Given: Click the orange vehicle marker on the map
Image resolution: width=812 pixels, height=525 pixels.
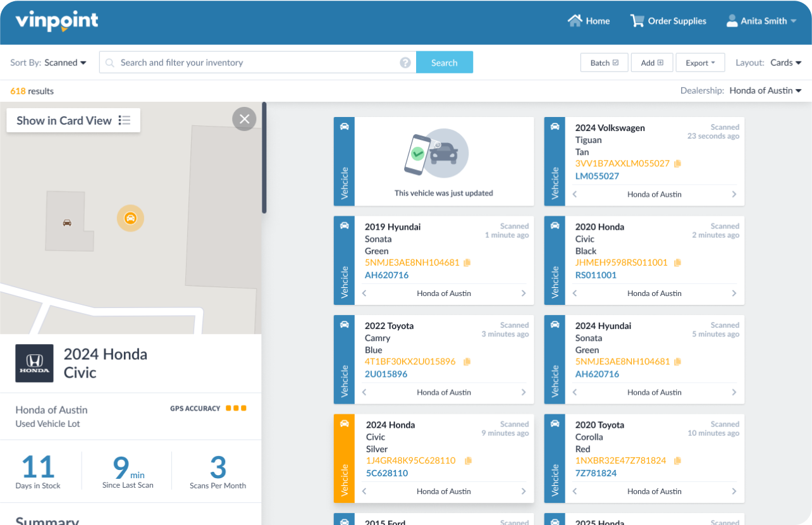Looking at the screenshot, I should (130, 218).
